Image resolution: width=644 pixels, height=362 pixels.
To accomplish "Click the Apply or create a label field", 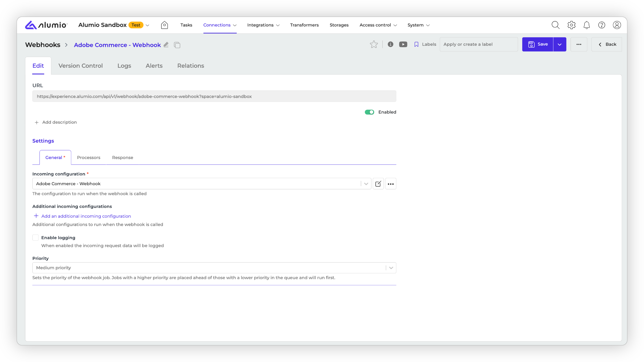I will (x=478, y=44).
